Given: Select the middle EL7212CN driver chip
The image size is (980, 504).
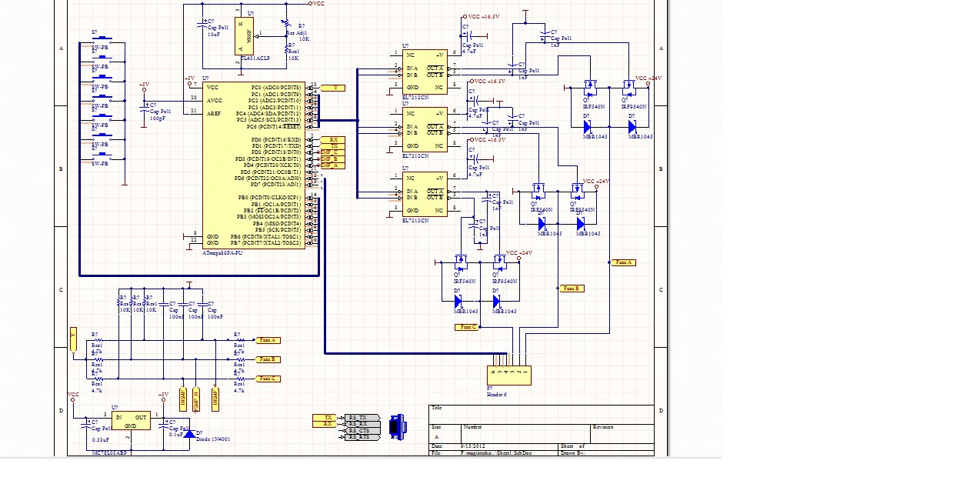Looking at the screenshot, I should tap(424, 130).
